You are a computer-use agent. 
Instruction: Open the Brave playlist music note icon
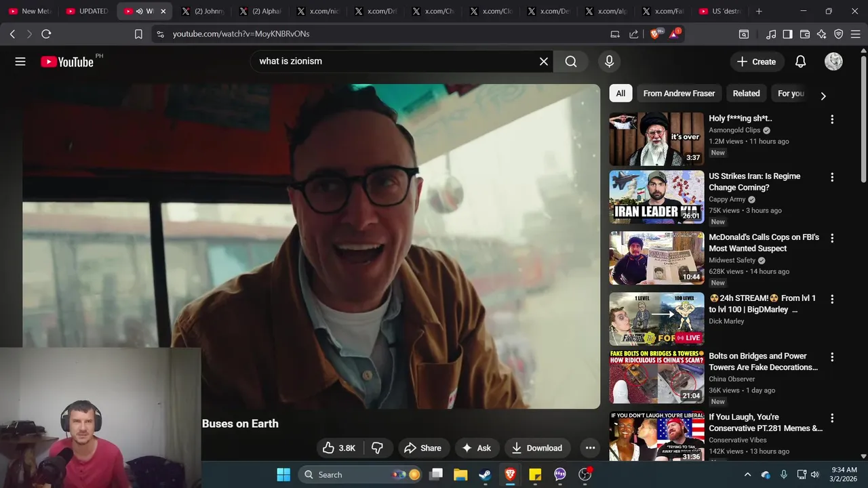(771, 34)
